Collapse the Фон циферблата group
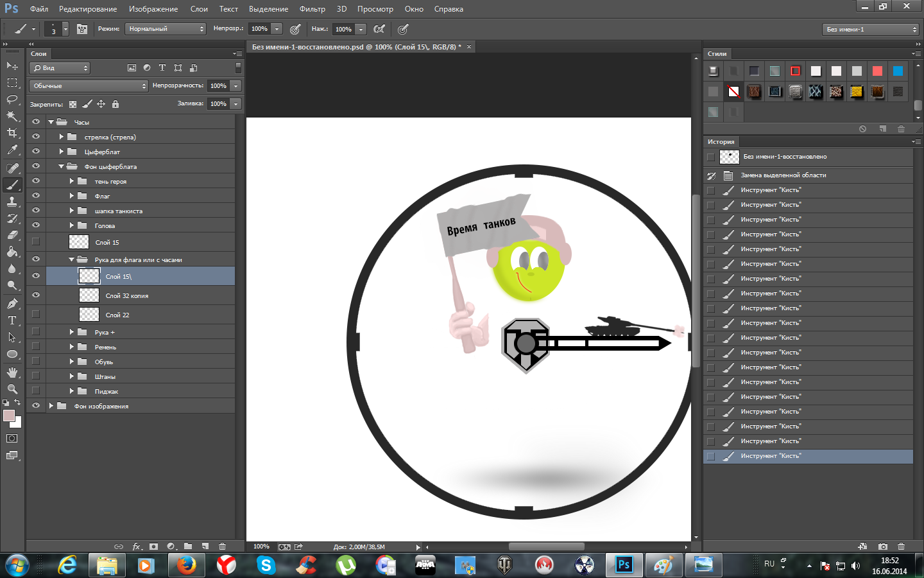This screenshot has height=578, width=924. pos(62,166)
